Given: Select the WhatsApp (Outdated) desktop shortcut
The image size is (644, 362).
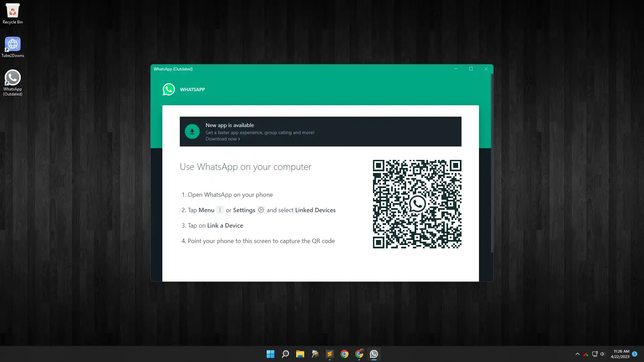Looking at the screenshot, I should (x=12, y=83).
